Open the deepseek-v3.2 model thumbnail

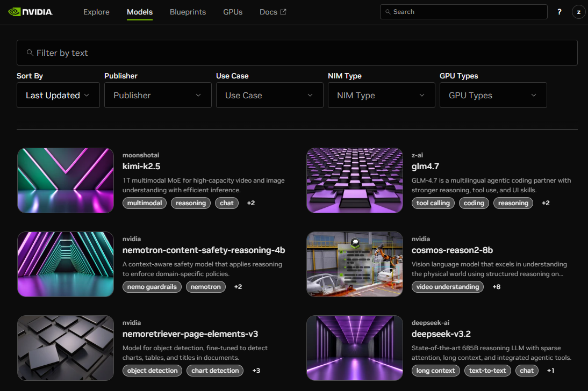point(354,348)
